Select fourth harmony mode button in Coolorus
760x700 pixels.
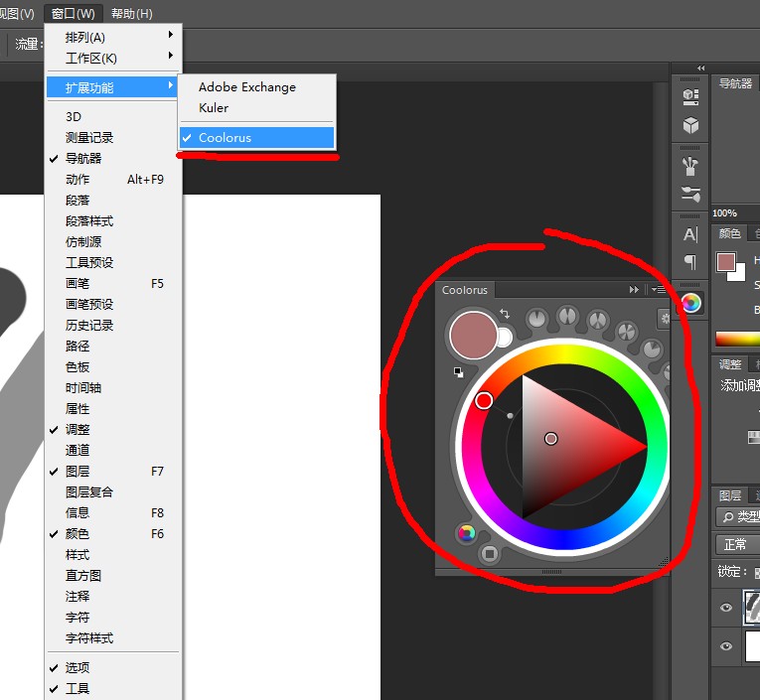click(x=626, y=332)
